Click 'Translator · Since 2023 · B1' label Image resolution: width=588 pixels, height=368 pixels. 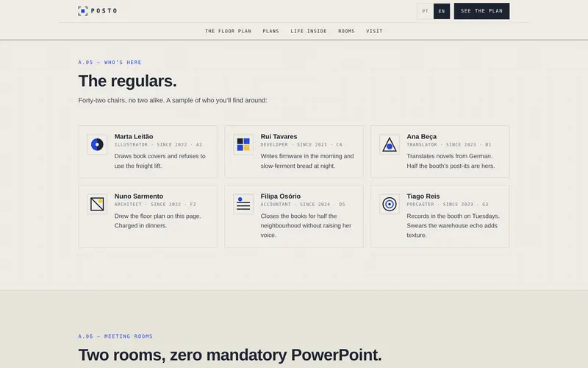click(449, 144)
